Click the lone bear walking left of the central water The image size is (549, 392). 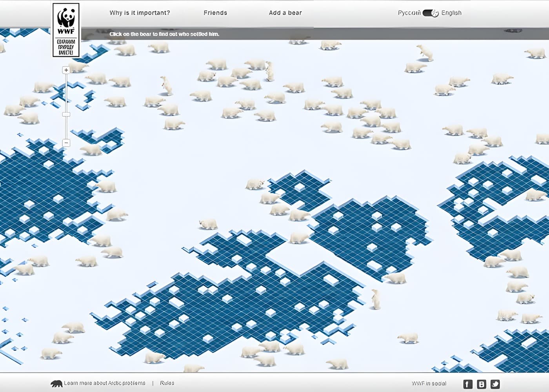(208, 224)
